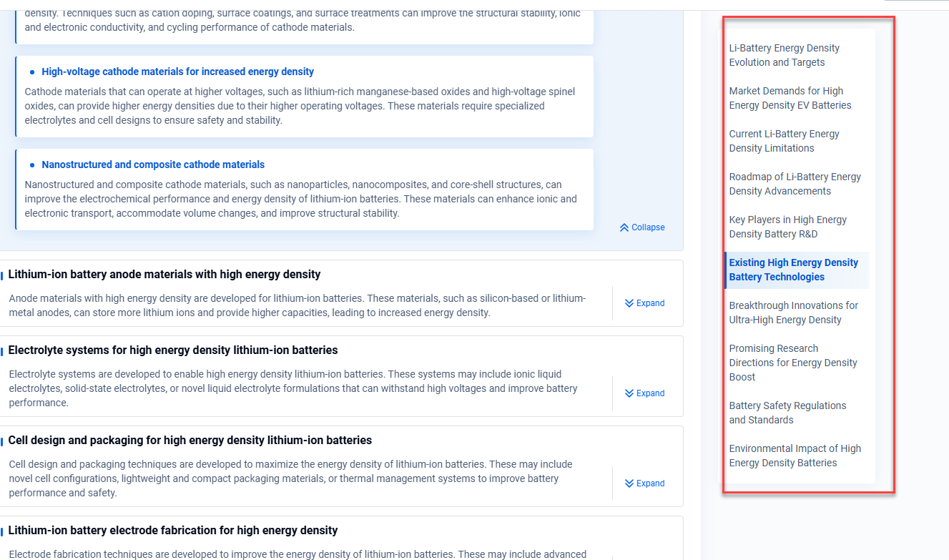
Task: Select Key Players in High Energy Density R&D
Action: coord(787,227)
